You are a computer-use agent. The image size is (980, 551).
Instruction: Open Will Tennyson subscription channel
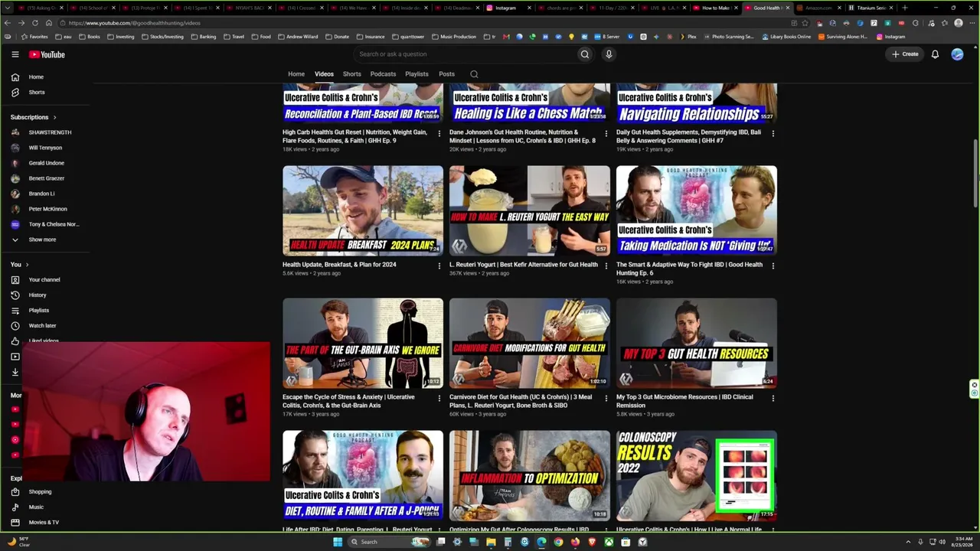(46, 148)
